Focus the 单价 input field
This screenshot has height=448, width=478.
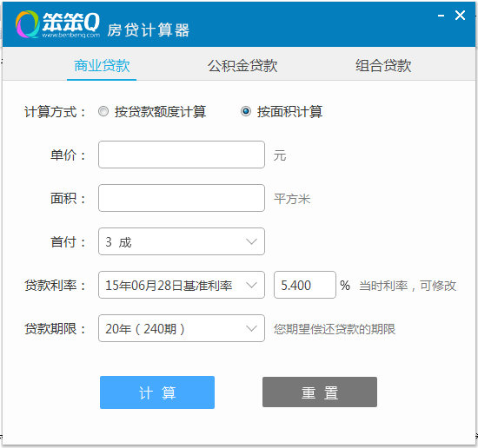coord(182,155)
